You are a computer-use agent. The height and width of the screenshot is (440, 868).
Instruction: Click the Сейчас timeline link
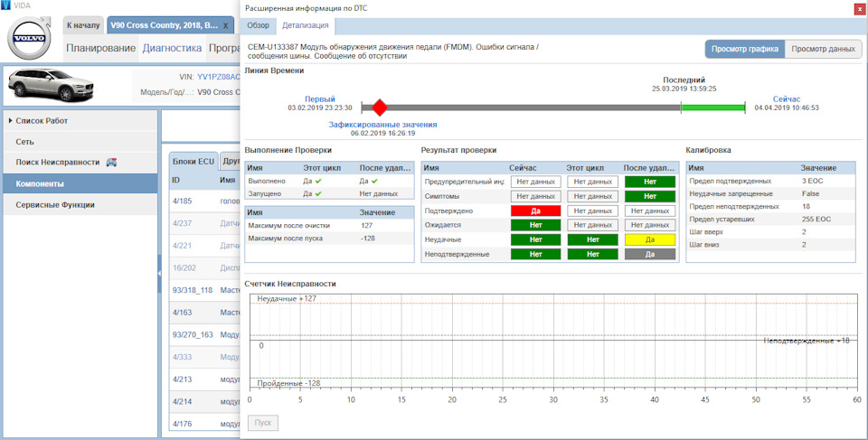point(787,99)
